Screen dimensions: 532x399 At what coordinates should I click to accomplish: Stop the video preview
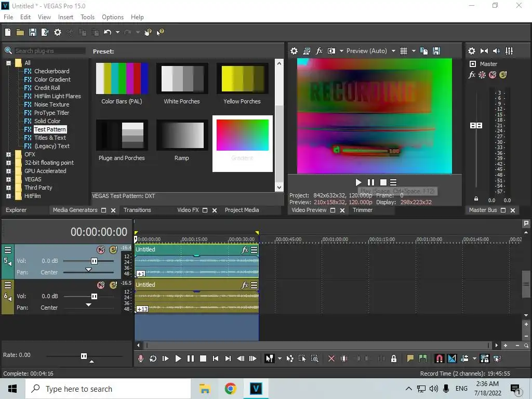click(x=383, y=182)
